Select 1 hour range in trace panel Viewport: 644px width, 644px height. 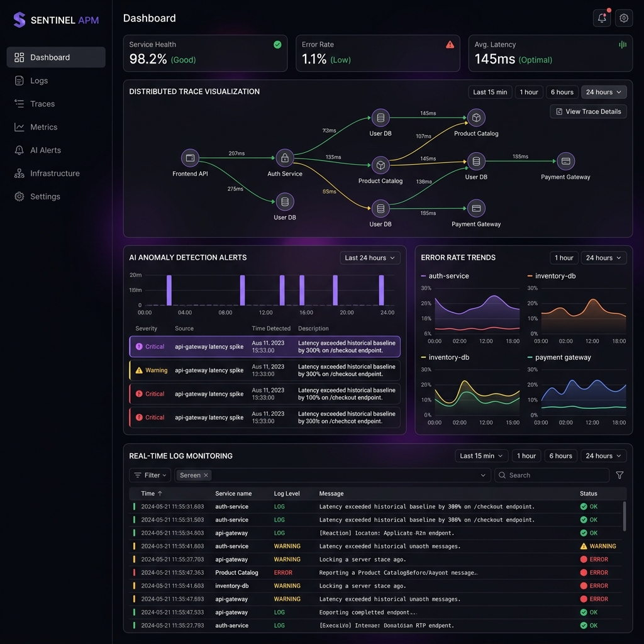528,92
